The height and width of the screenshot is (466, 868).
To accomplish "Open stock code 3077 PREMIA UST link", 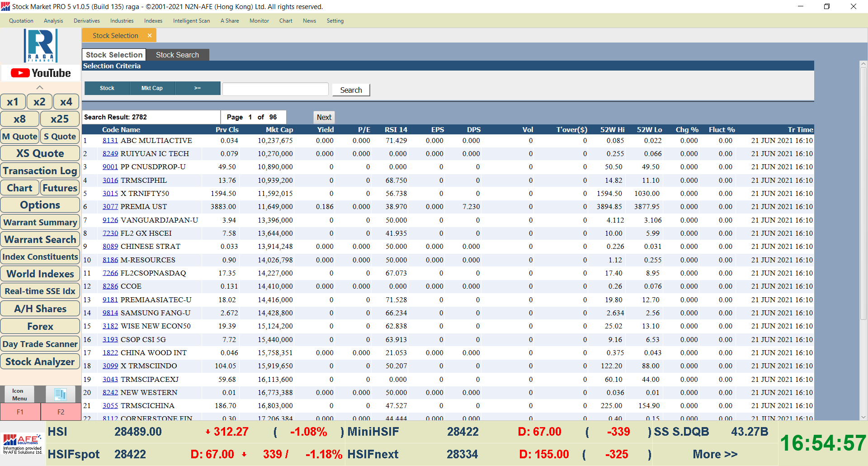I will coord(110,207).
